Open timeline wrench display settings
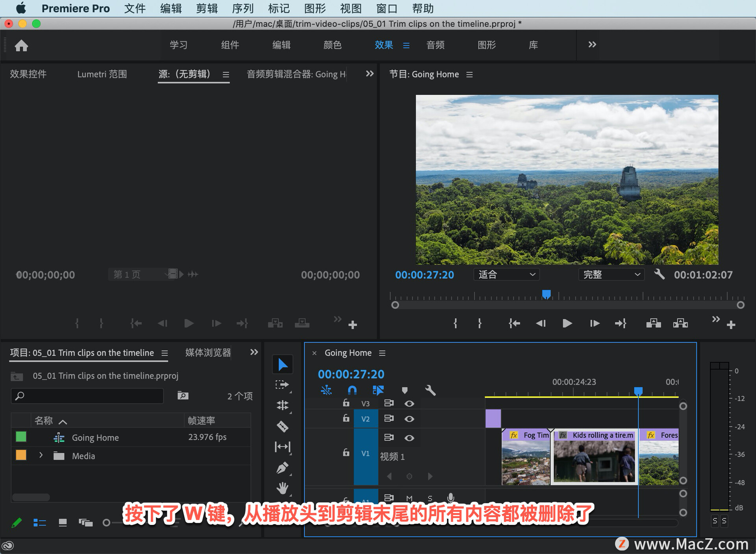 coord(430,390)
